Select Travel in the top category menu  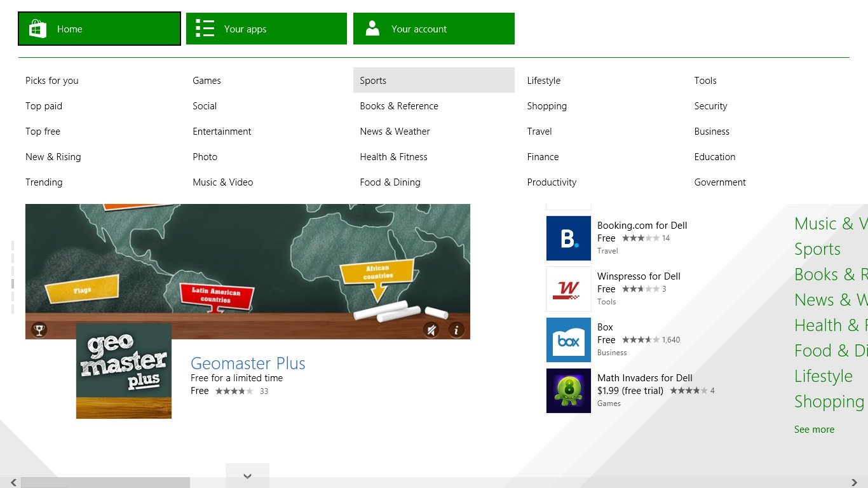(539, 132)
